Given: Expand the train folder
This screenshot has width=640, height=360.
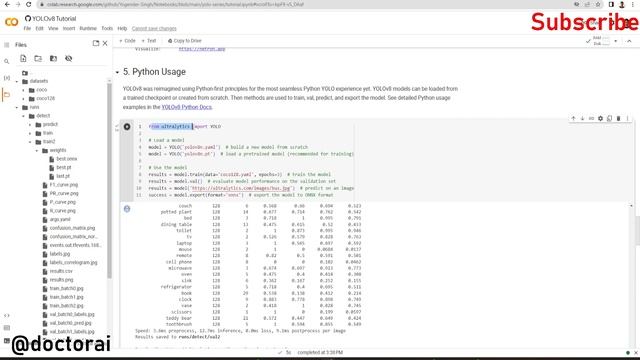Looking at the screenshot, I should tap(30, 133).
